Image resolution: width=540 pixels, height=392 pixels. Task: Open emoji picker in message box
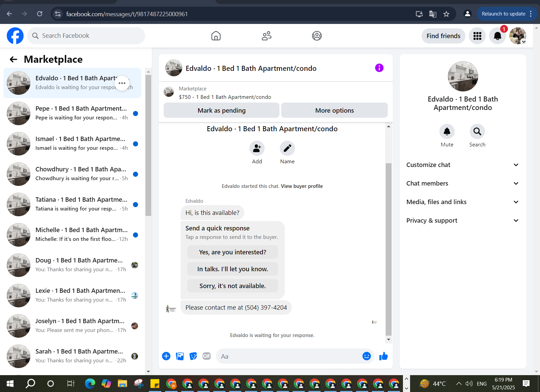(x=367, y=356)
